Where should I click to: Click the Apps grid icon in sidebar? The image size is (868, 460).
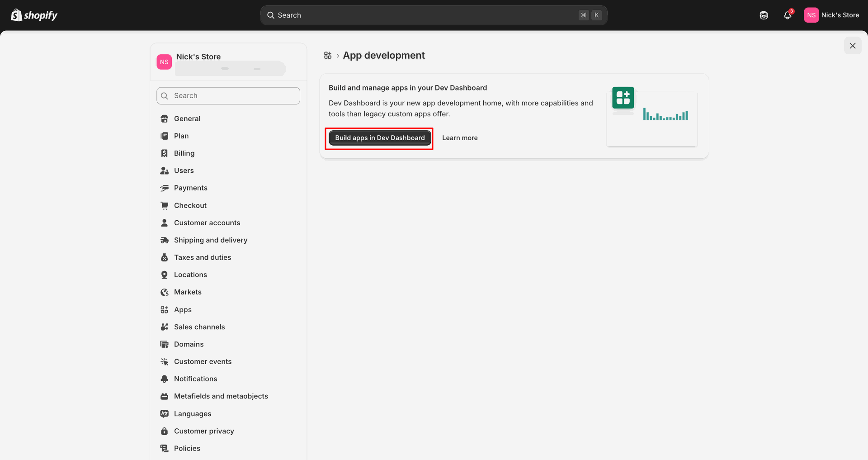tap(165, 309)
